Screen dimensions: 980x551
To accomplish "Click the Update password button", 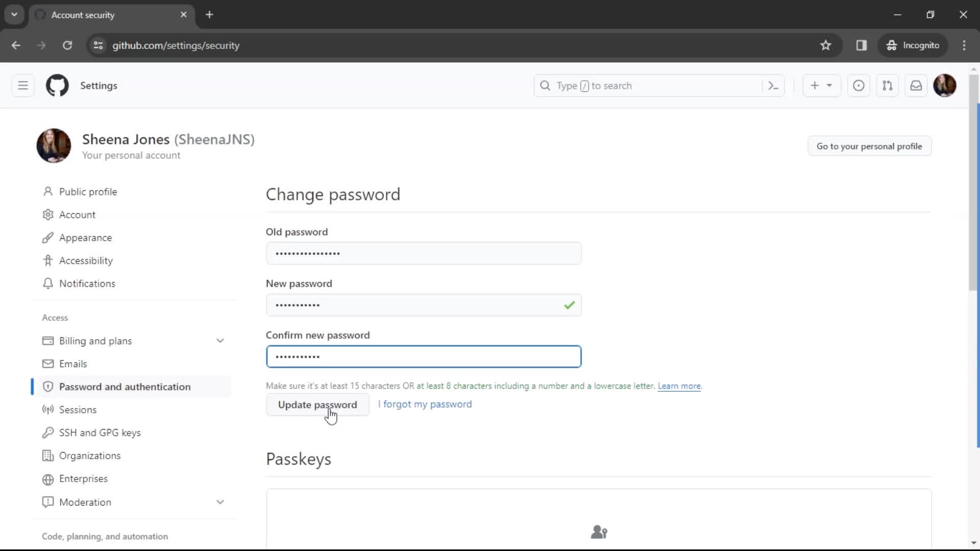I will [317, 405].
